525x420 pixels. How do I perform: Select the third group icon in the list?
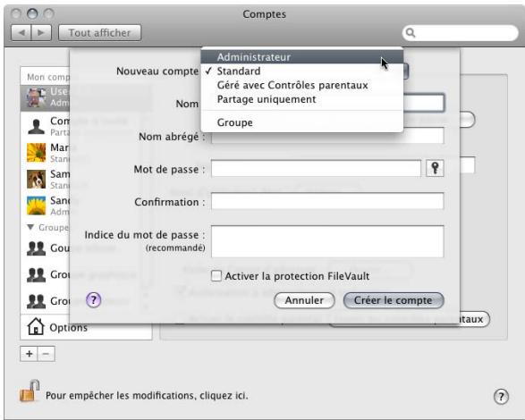pos(36,301)
